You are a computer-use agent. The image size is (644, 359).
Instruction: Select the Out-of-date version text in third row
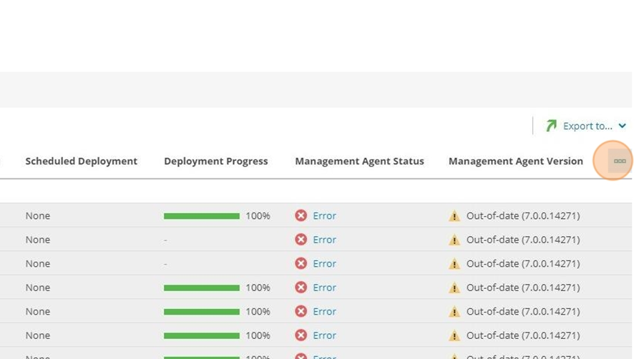(523, 263)
